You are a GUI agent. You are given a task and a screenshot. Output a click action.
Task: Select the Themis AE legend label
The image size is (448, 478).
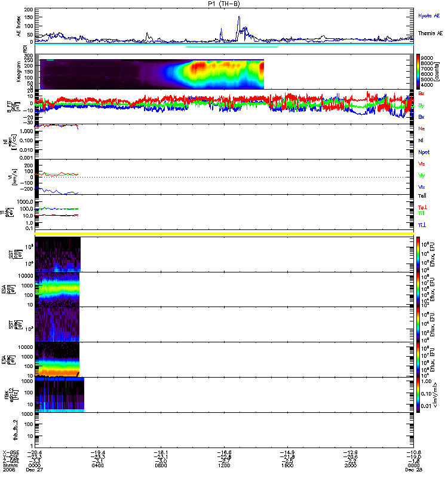(430, 33)
